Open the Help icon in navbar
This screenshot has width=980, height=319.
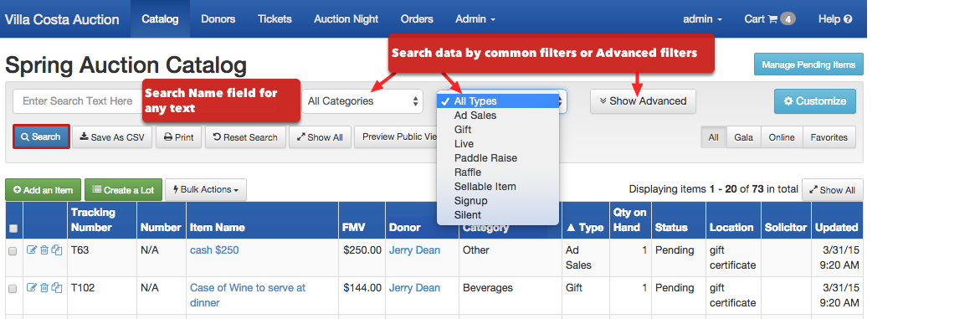[x=835, y=18]
